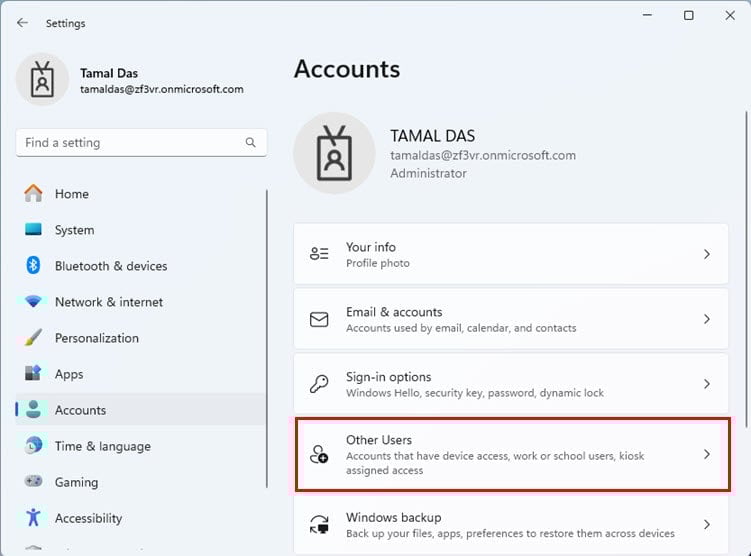Select Accounts in the navigation menu

[80, 410]
